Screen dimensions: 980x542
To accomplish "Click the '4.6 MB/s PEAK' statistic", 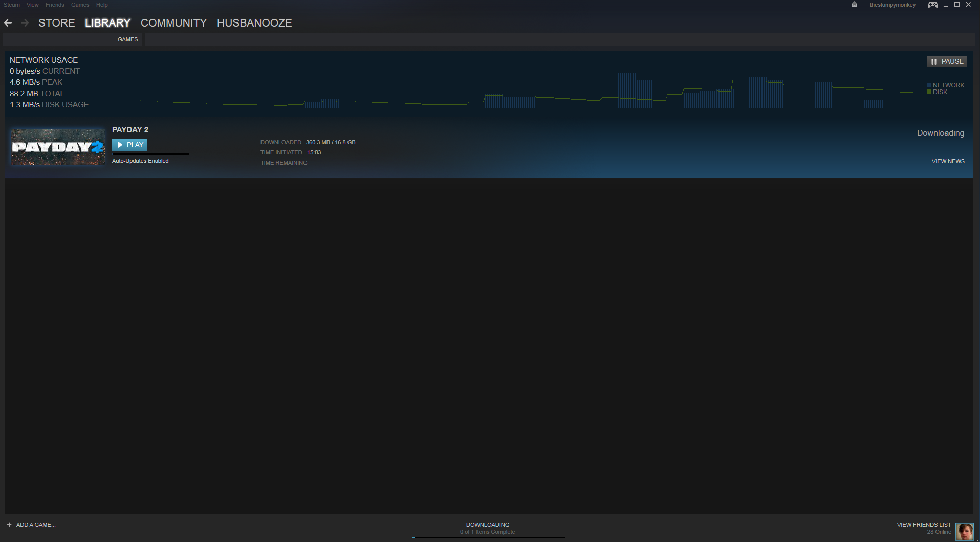I will click(36, 82).
